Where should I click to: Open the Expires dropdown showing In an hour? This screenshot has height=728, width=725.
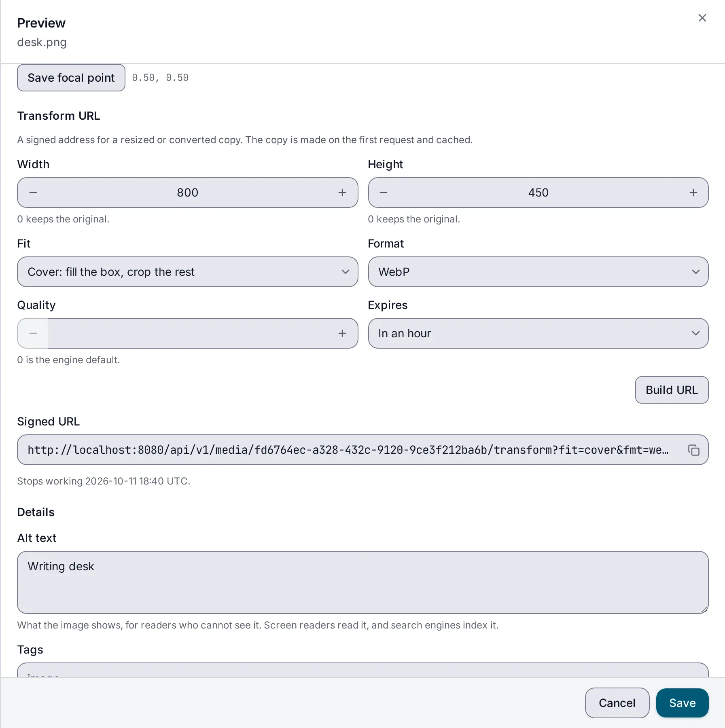[x=538, y=333]
